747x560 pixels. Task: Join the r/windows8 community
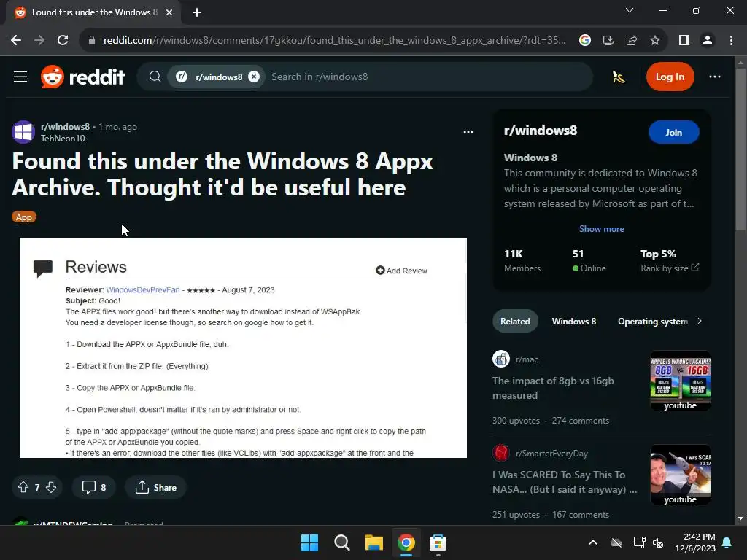[x=673, y=133]
